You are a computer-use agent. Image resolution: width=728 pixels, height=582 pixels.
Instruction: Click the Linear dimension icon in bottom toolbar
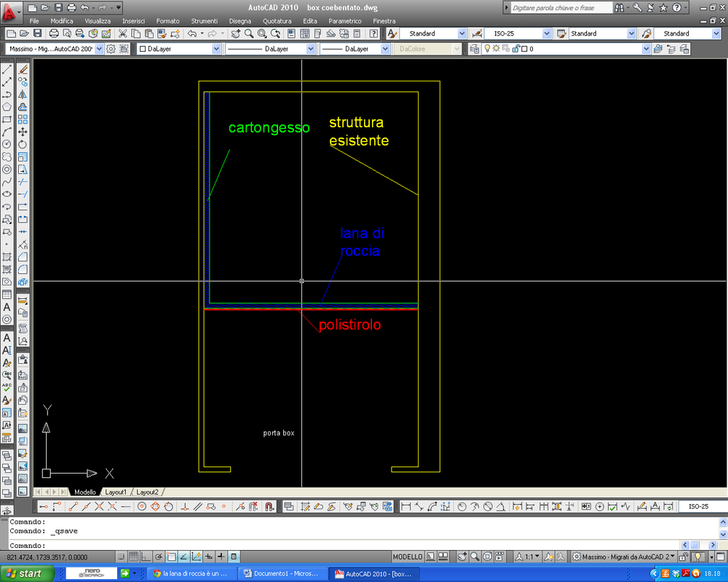[x=405, y=506]
